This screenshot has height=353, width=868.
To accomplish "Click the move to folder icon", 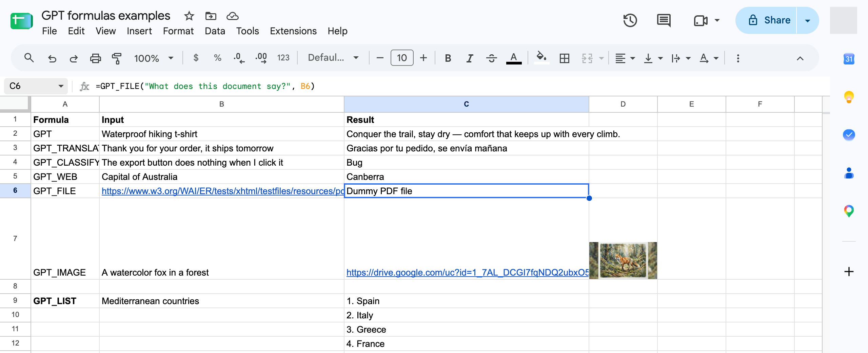I will click(211, 16).
